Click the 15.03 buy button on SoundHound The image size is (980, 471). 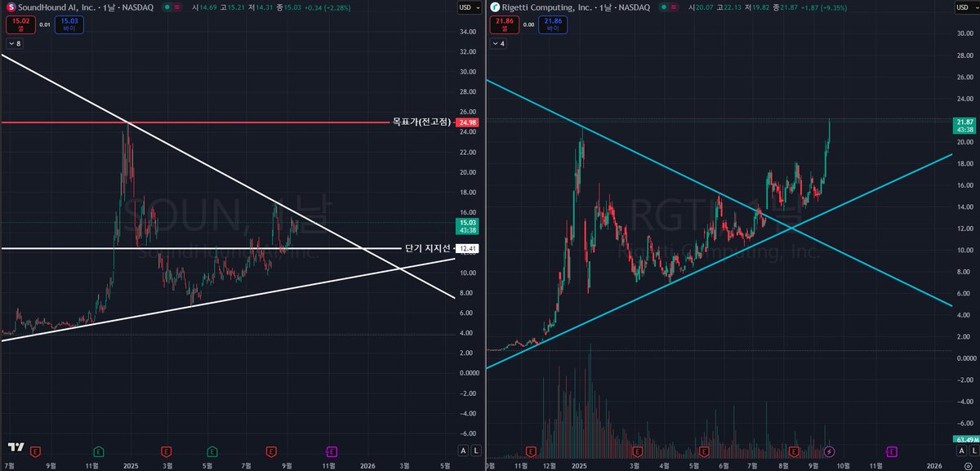pyautogui.click(x=71, y=24)
